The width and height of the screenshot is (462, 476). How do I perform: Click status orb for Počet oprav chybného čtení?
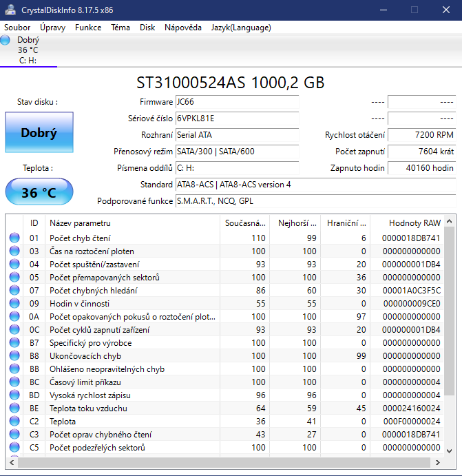pyautogui.click(x=14, y=434)
